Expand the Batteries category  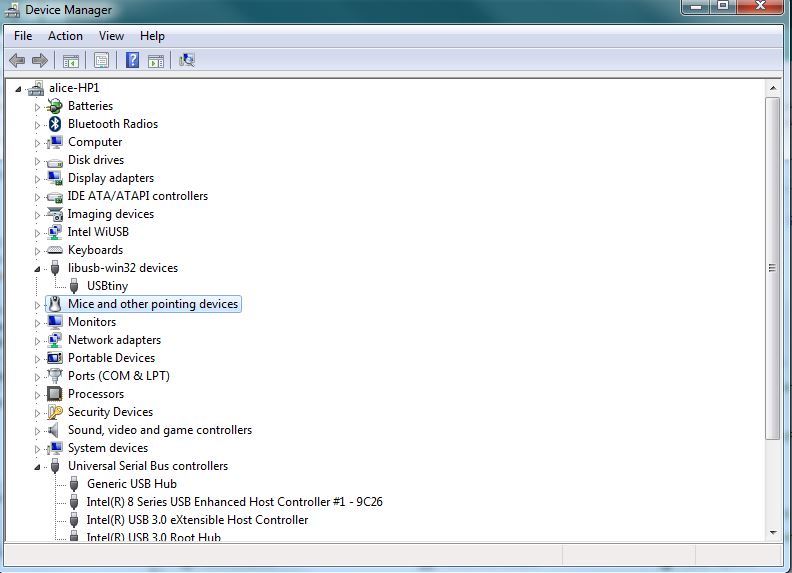point(37,107)
